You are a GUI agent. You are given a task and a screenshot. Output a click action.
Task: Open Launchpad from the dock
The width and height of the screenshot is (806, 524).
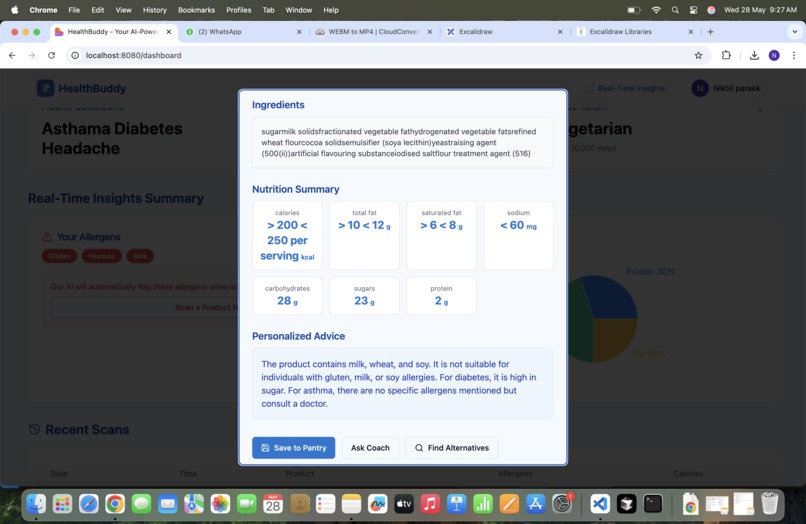tap(62, 504)
